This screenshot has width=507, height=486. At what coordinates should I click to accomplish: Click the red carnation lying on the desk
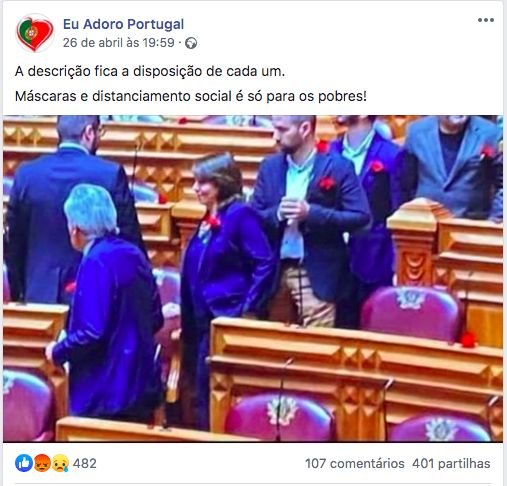(x=468, y=339)
